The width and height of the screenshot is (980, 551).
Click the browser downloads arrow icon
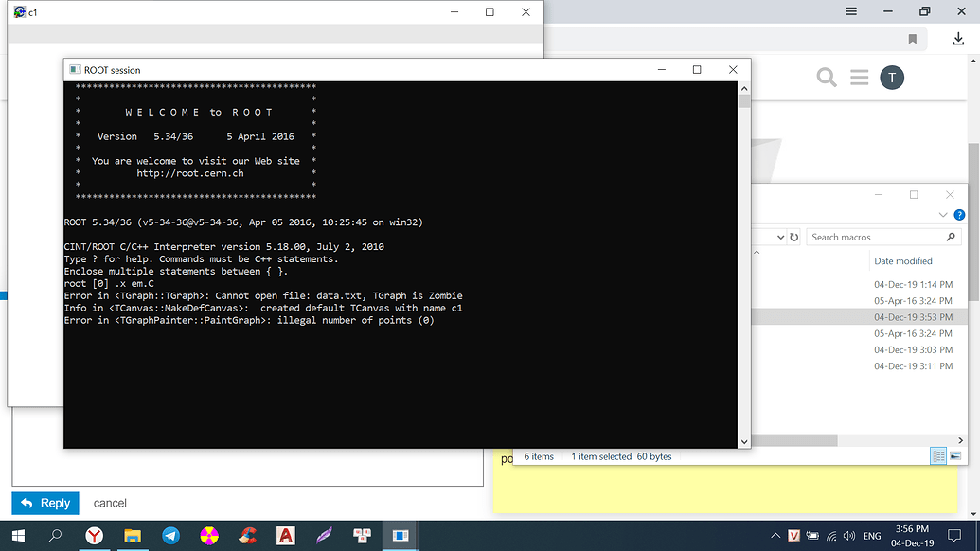click(958, 39)
